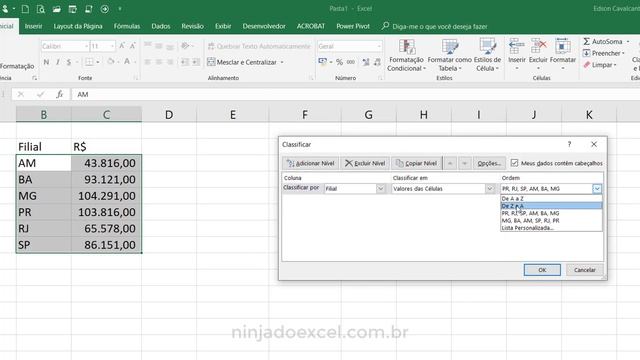This screenshot has width=640, height=360.
Task: Click the borders icon in Fonte group
Action: 89,62
